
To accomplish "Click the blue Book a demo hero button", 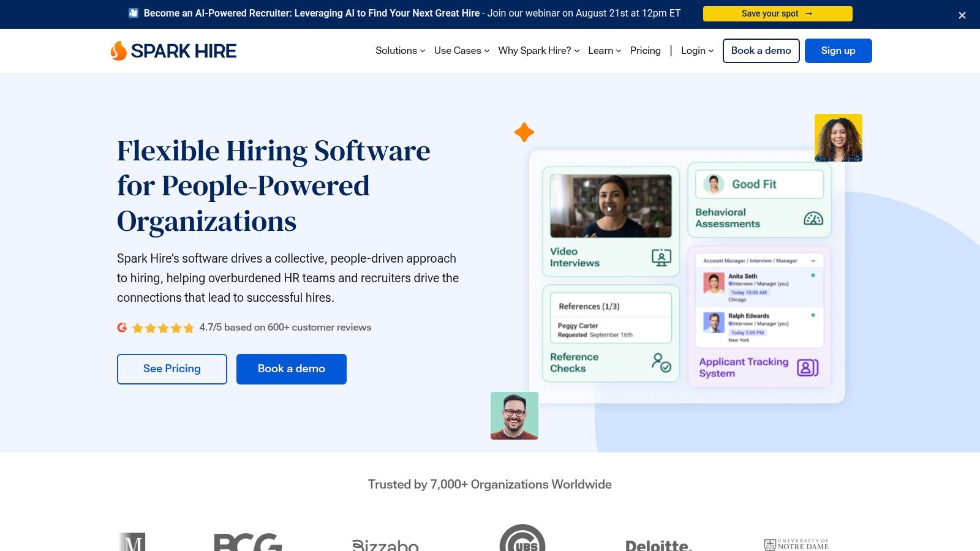I will [292, 369].
